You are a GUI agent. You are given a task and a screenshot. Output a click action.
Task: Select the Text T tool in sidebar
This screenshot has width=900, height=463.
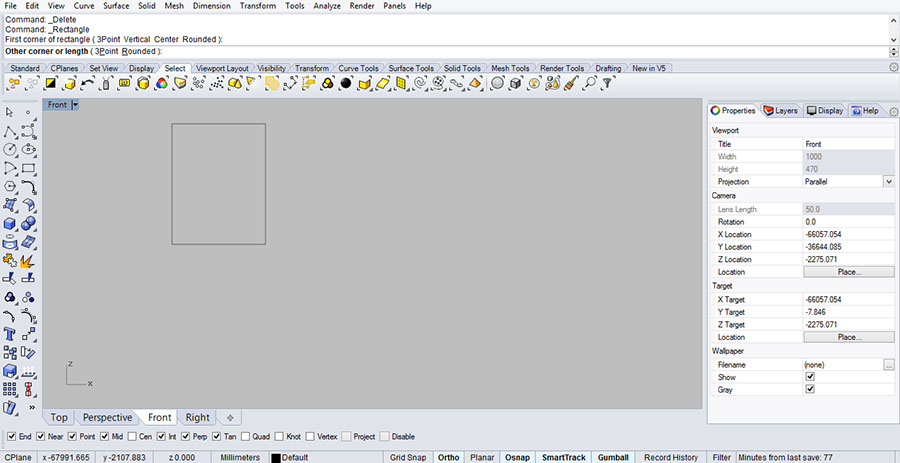pos(9,334)
